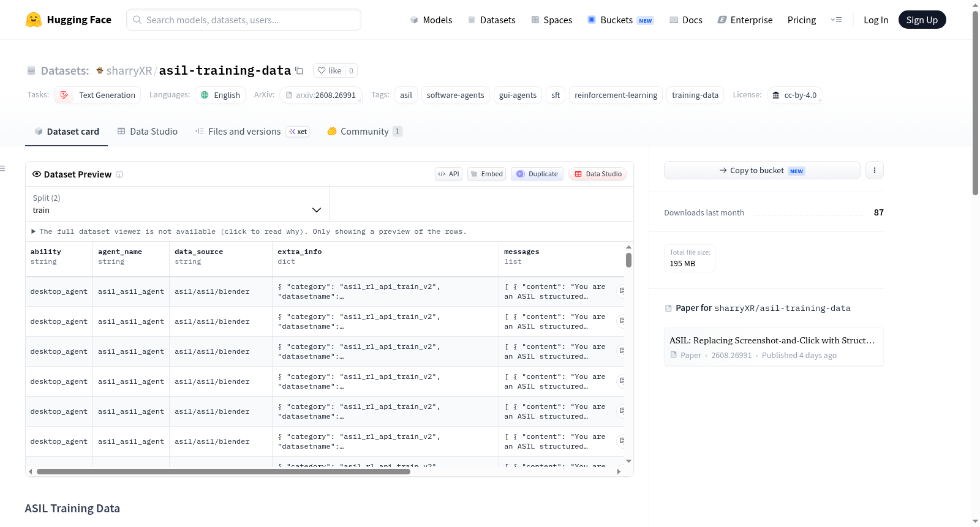The width and height of the screenshot is (980, 527).
Task: Click the preview table's scroll-right arrow
Action: click(x=619, y=472)
